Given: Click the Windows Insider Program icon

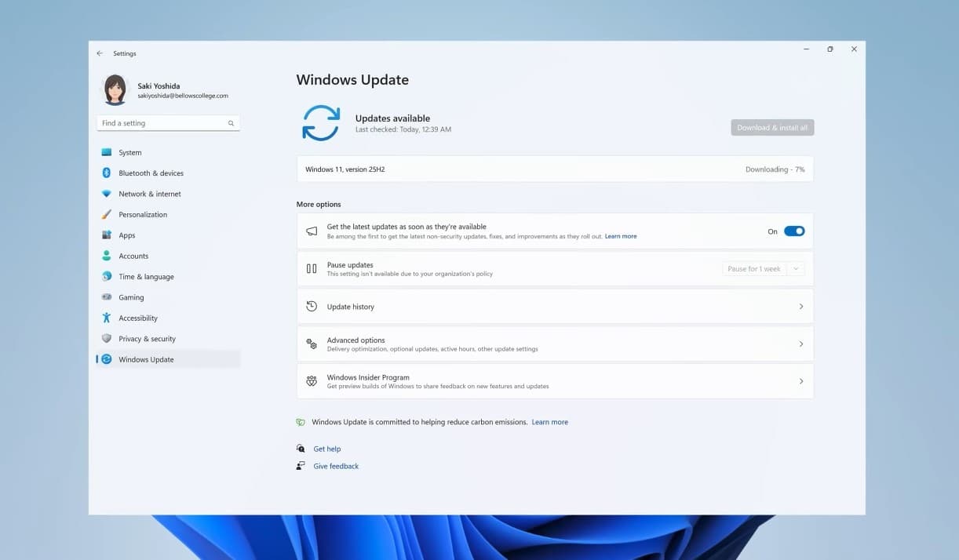Looking at the screenshot, I should coord(312,381).
